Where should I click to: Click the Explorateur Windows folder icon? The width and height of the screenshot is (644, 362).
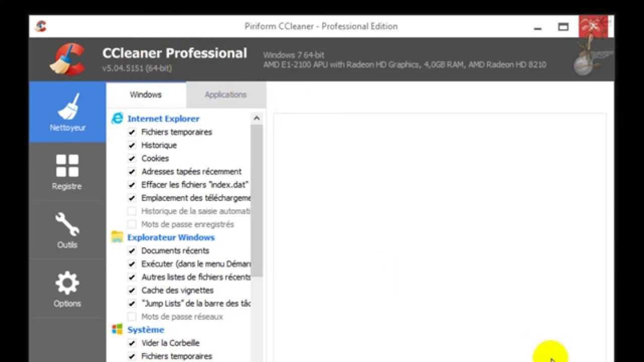(x=117, y=237)
